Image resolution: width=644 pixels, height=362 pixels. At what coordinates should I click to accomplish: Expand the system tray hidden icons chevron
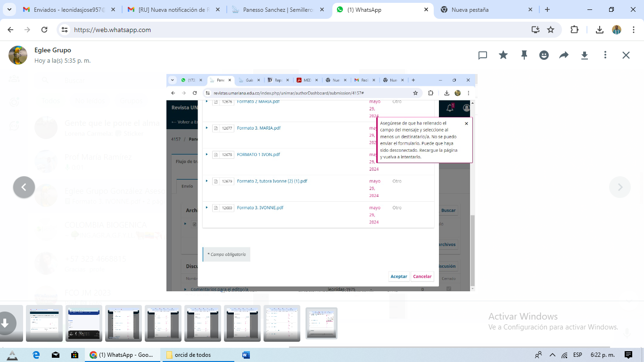coord(552,355)
